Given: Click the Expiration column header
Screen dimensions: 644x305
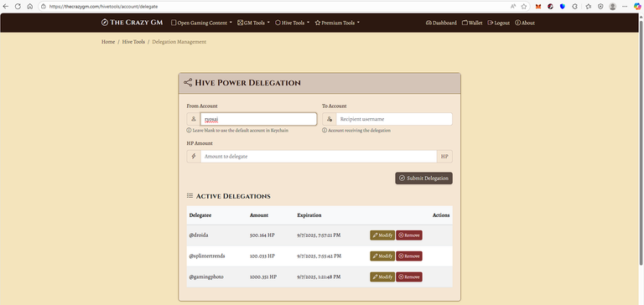Looking at the screenshot, I should (x=309, y=215).
